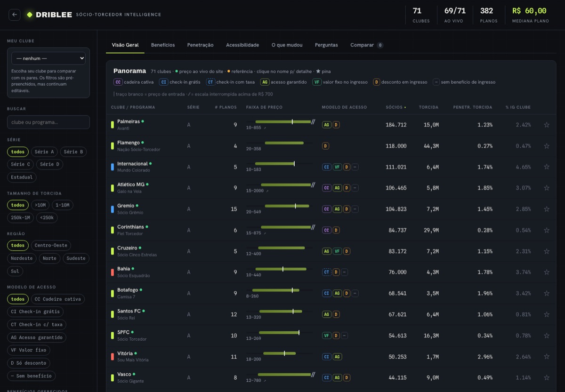Click the back arrow button
Viewport: 565px width, 392px height.
(15, 15)
